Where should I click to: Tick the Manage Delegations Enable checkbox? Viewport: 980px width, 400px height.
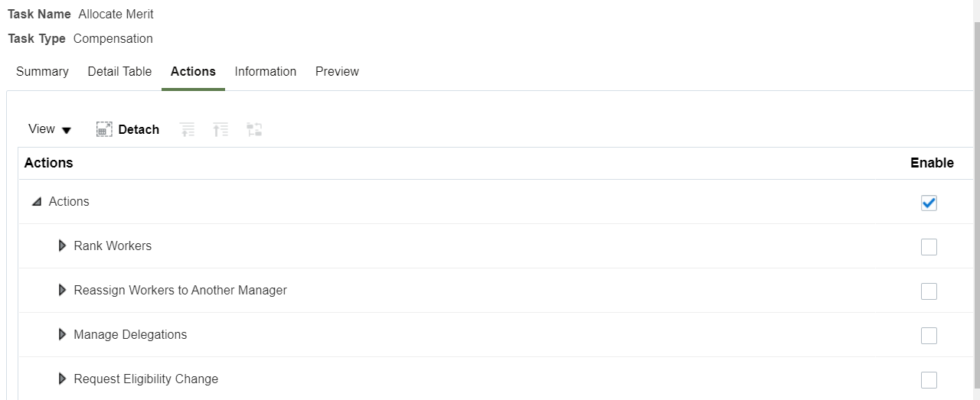[929, 336]
